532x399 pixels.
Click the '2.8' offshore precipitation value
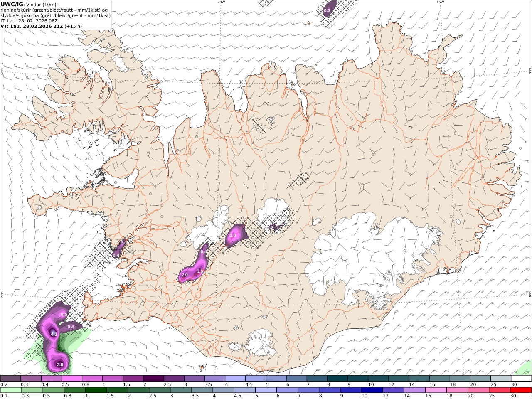tap(60, 365)
